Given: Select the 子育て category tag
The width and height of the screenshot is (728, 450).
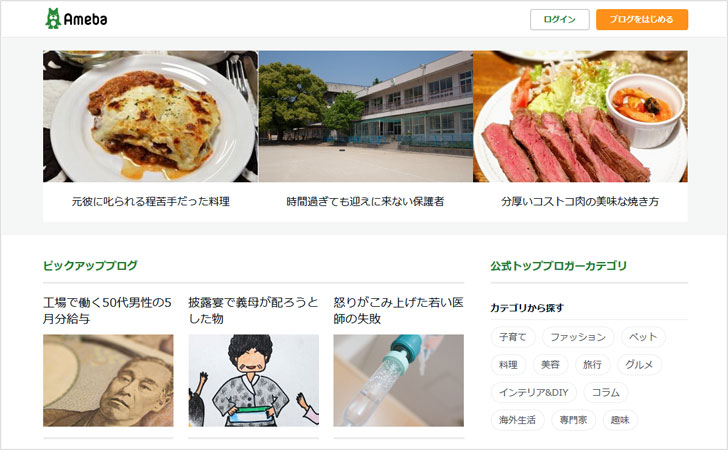Looking at the screenshot, I should tap(513, 337).
